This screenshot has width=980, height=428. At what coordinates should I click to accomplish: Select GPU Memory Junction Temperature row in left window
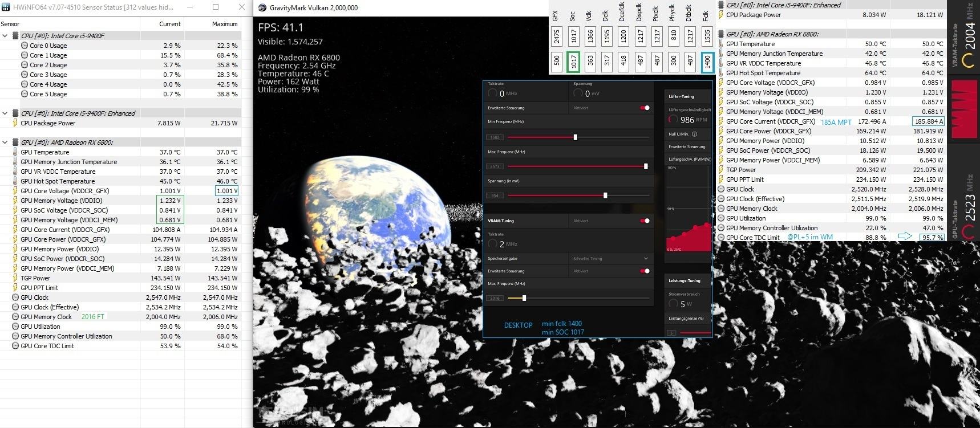[120, 162]
